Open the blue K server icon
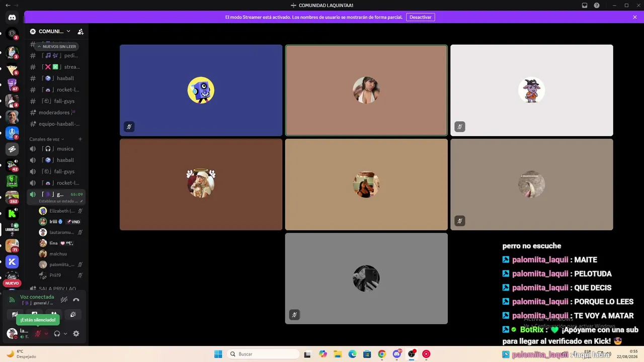644x362 pixels. coord(12,261)
